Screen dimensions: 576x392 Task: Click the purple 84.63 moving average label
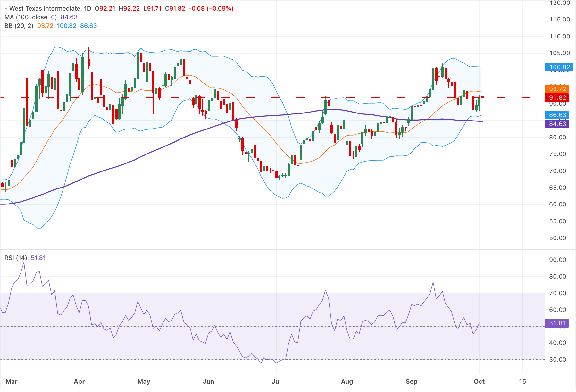coord(557,124)
